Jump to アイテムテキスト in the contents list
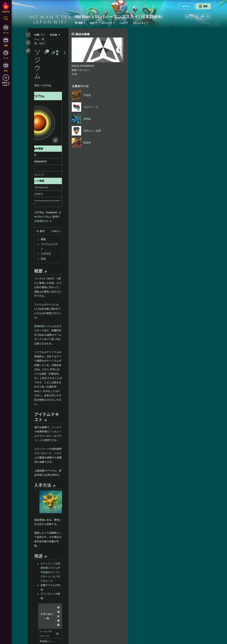This screenshot has width=227, height=644. (49, 246)
